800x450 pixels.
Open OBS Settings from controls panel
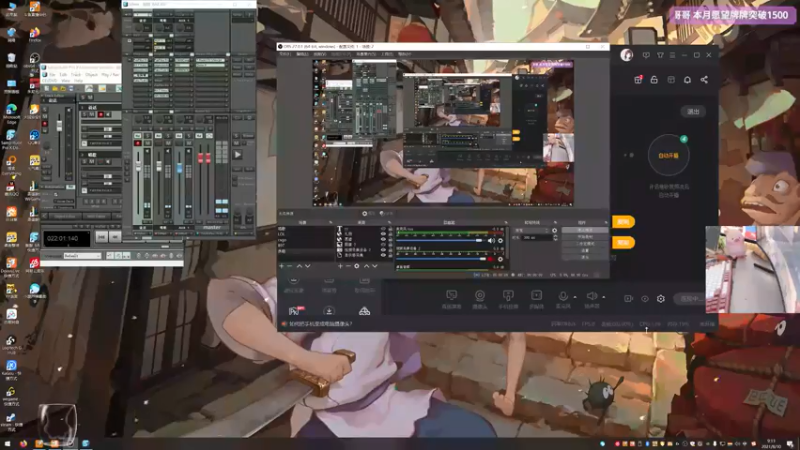pos(585,251)
